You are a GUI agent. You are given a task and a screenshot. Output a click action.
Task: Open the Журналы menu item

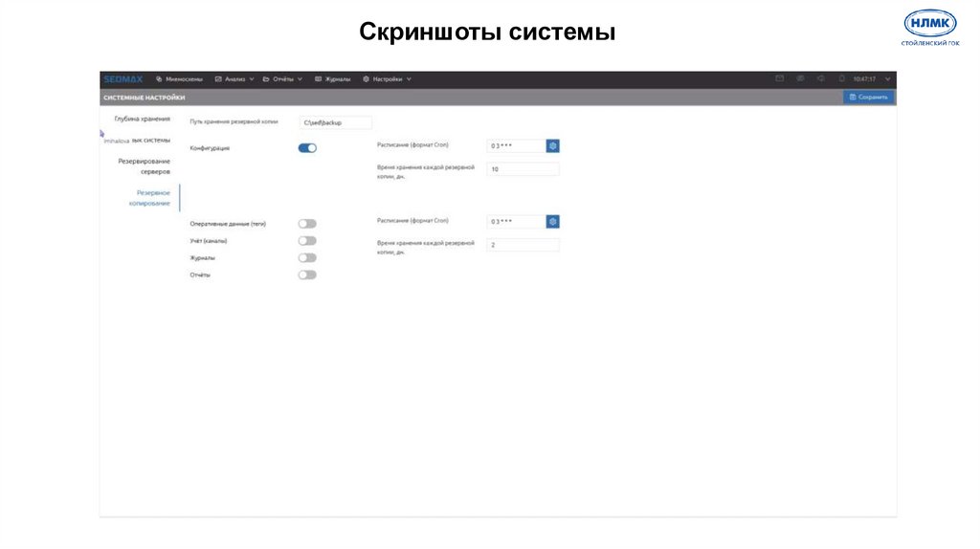[332, 79]
